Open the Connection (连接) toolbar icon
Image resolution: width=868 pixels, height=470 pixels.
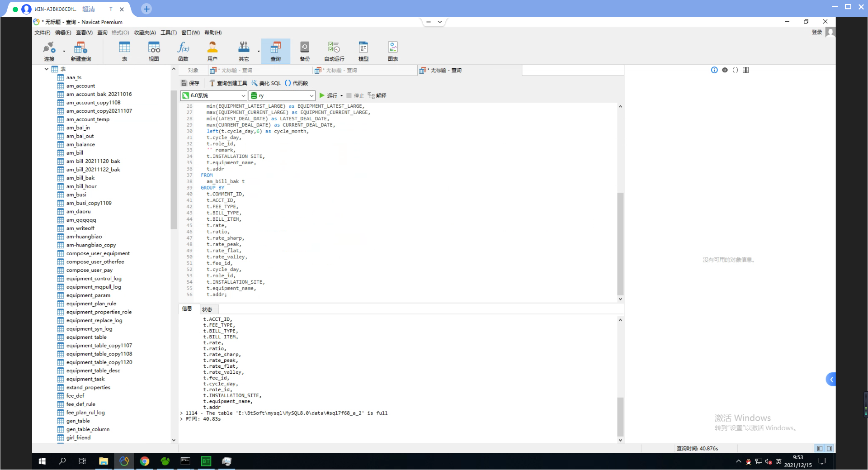[49, 51]
